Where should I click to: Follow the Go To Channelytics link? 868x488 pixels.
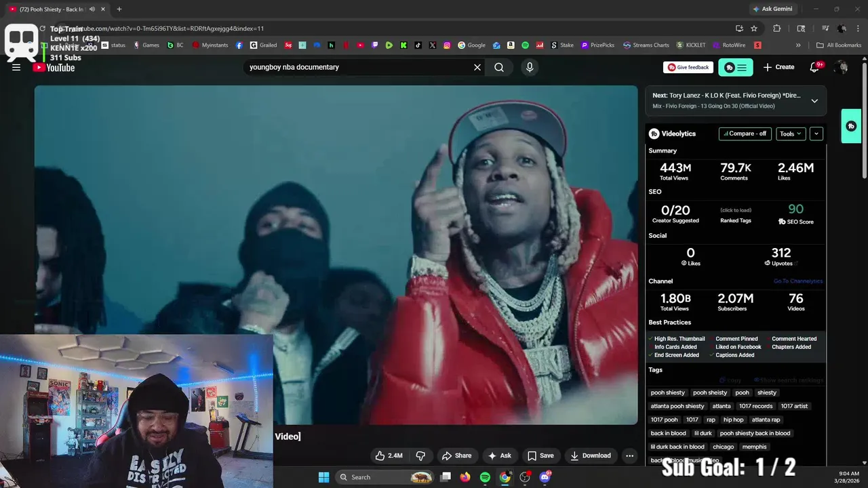tap(797, 281)
